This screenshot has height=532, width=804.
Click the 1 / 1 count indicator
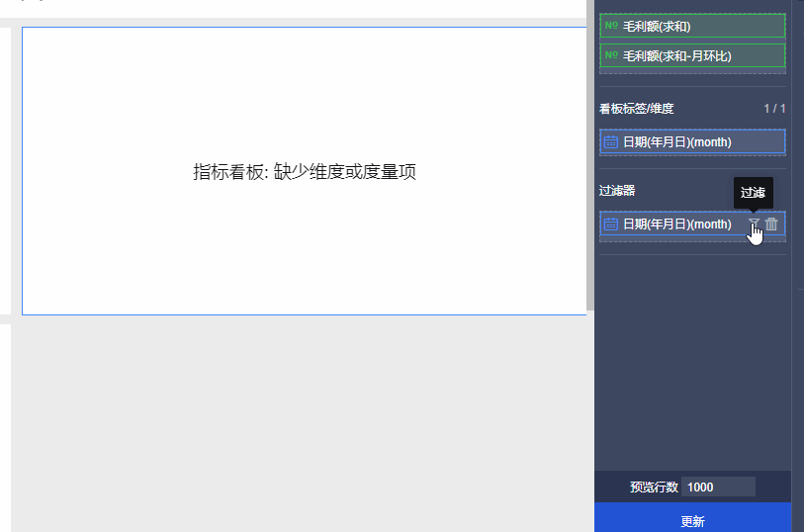click(x=774, y=109)
